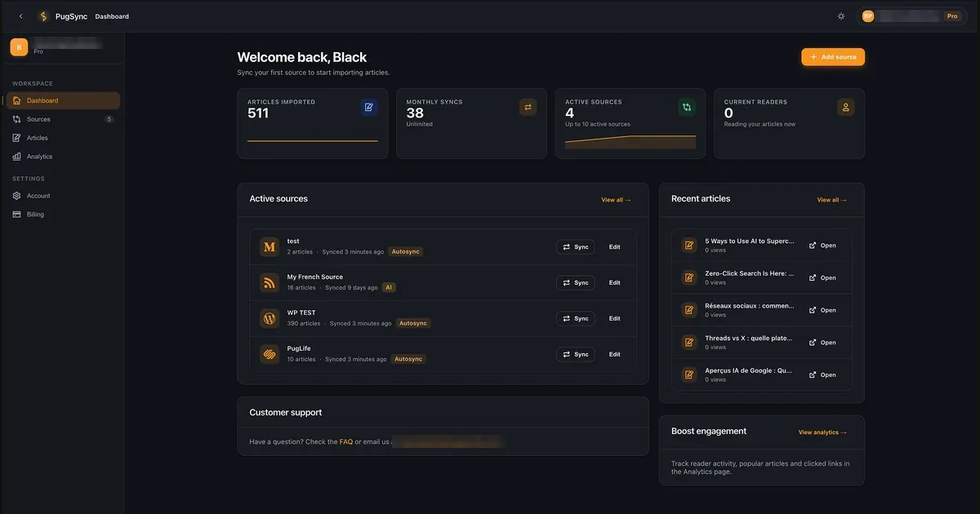Click the Active Sources sync icon
This screenshot has height=514, width=980.
pyautogui.click(x=687, y=107)
